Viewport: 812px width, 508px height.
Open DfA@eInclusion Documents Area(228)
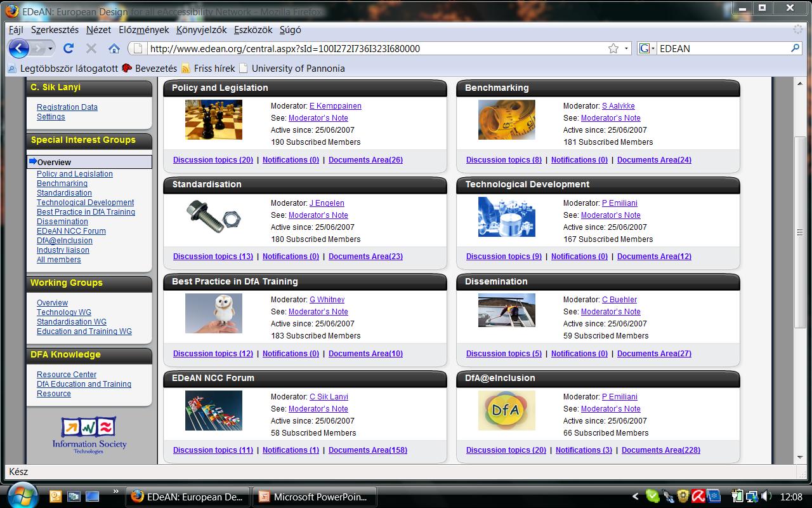pos(661,450)
